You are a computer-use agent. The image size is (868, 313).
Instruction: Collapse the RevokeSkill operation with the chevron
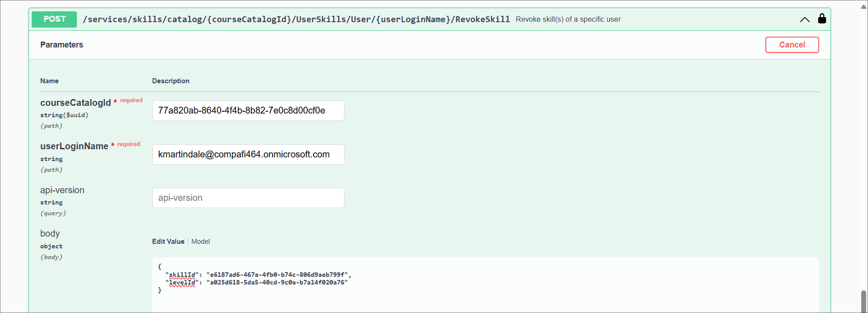click(805, 19)
